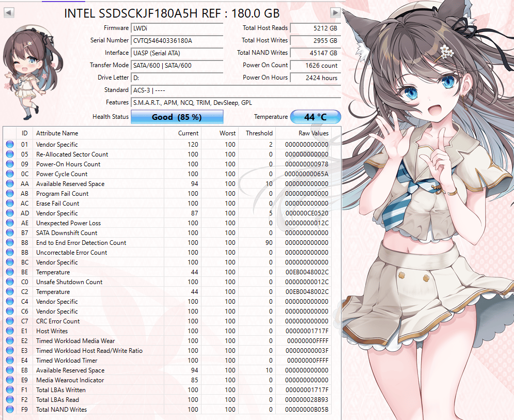The width and height of the screenshot is (514, 420).
Task: Click raw value 00000000065A
Action: coord(306,174)
